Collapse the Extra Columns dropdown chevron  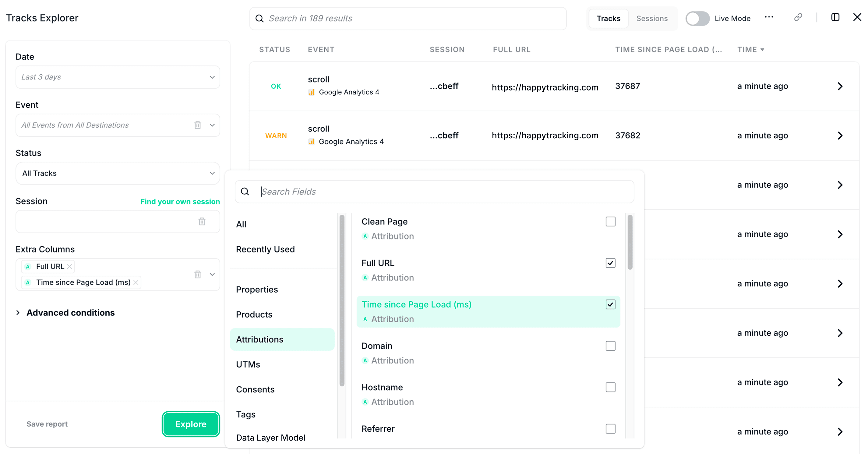click(x=212, y=274)
